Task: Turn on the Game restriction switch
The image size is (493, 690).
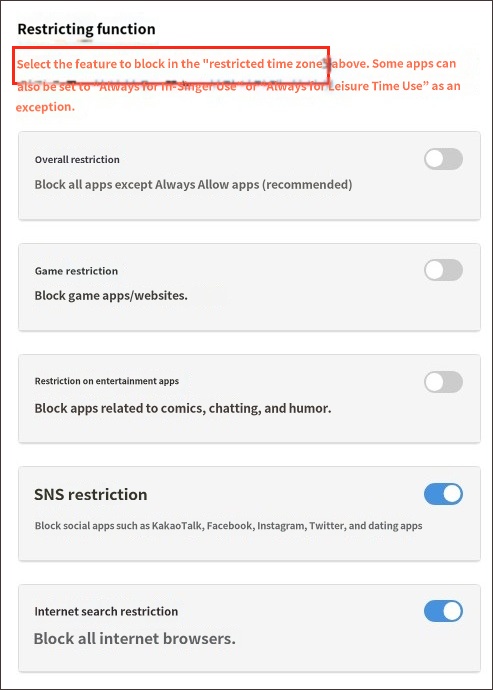Action: (x=443, y=270)
